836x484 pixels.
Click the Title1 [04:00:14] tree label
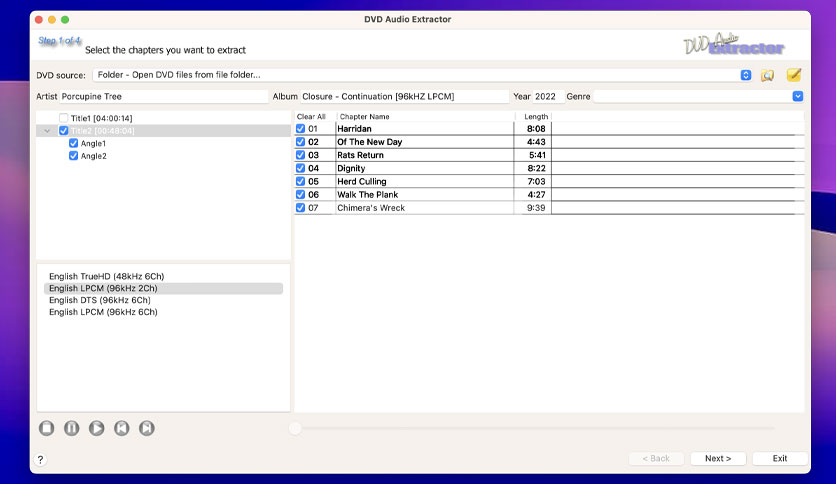coord(101,118)
